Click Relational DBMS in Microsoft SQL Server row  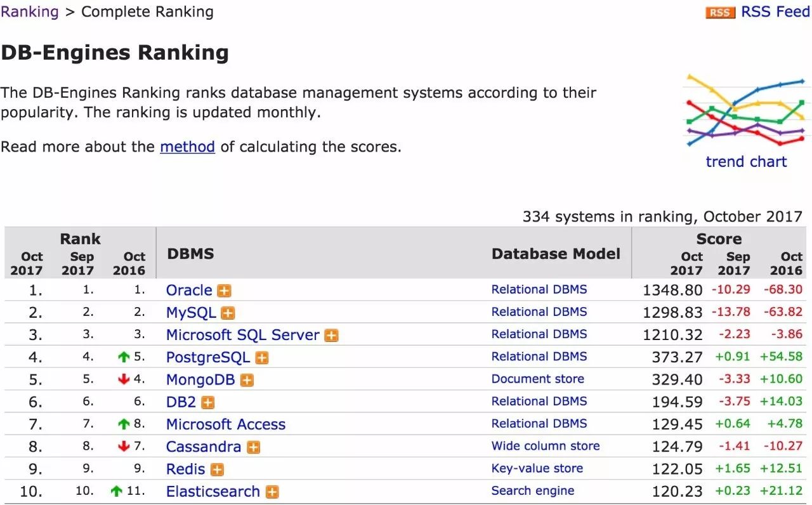(539, 334)
